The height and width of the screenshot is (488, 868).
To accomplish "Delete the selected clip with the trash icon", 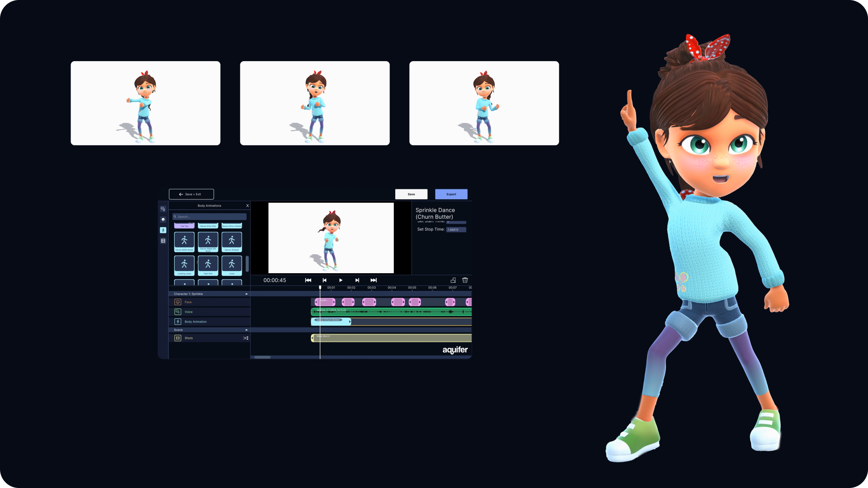I will (x=465, y=280).
